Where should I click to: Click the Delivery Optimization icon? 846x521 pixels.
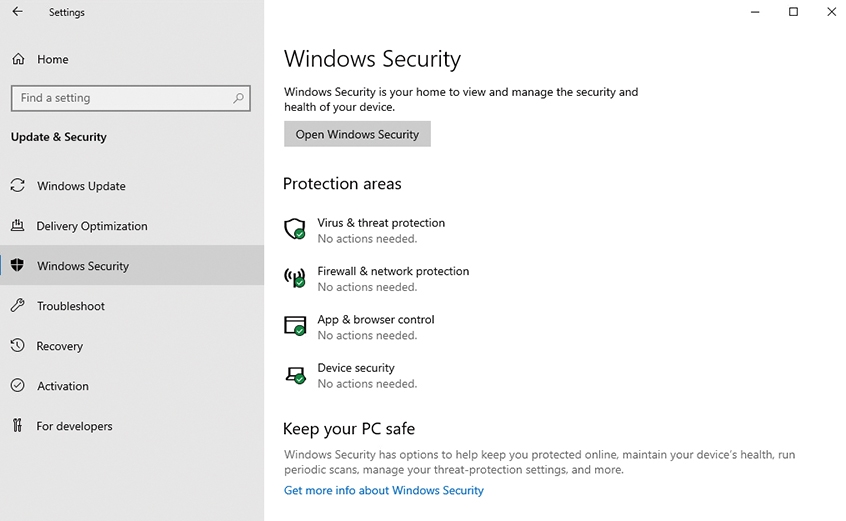17,225
